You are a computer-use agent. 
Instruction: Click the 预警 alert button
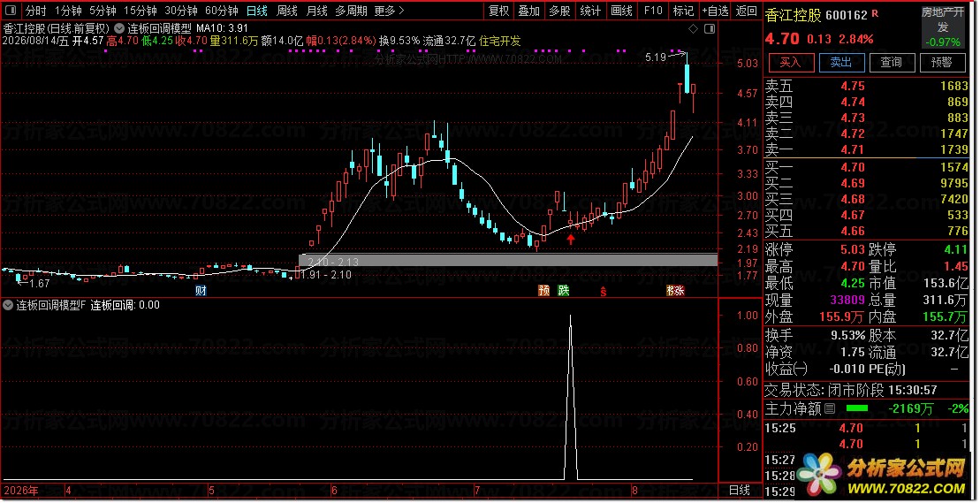[x=942, y=63]
